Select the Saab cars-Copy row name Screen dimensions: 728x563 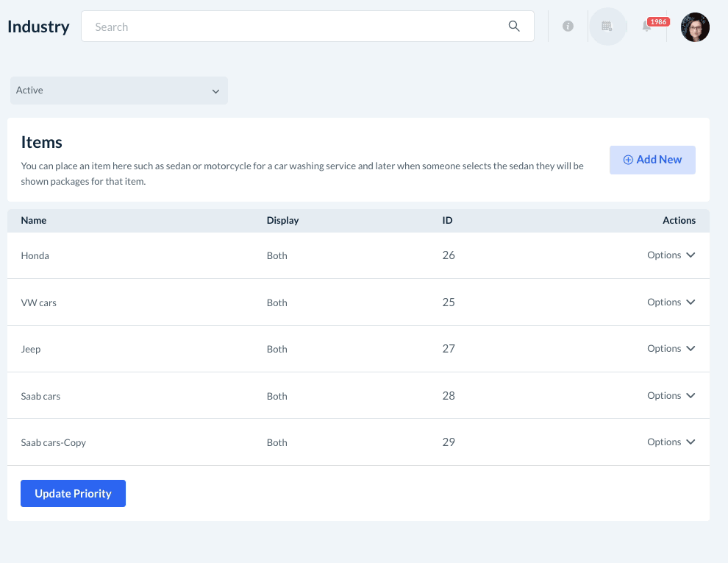click(x=54, y=443)
